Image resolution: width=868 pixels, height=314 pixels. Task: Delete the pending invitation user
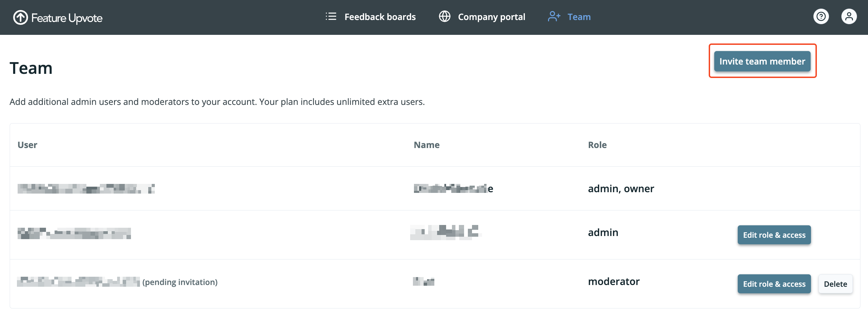[835, 284]
